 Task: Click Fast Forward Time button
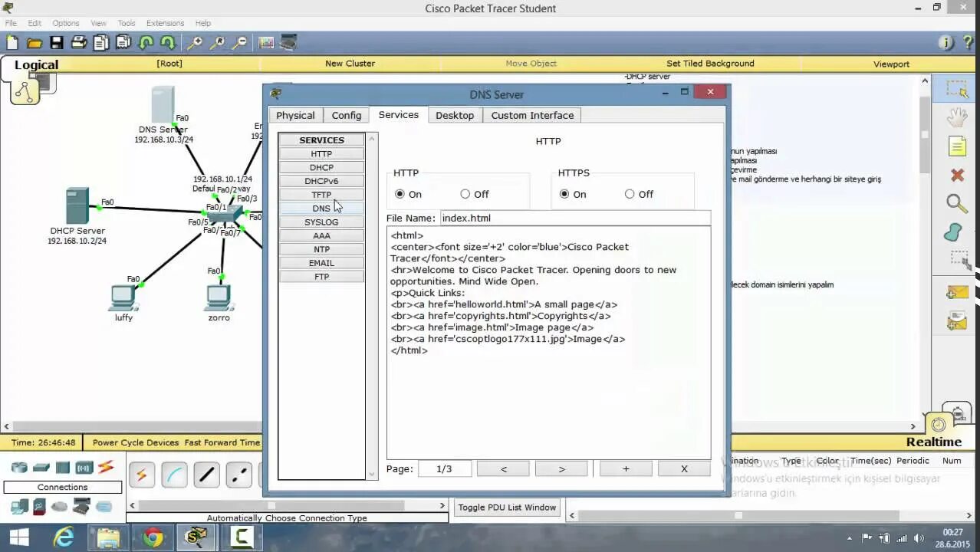(222, 442)
